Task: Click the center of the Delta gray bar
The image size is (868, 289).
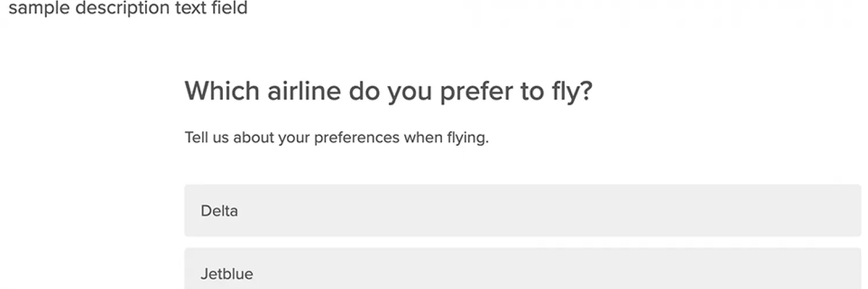Action: point(523,210)
